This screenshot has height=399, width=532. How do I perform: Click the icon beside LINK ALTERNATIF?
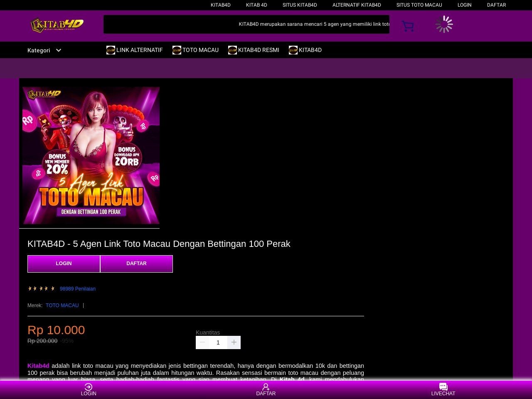(x=111, y=50)
